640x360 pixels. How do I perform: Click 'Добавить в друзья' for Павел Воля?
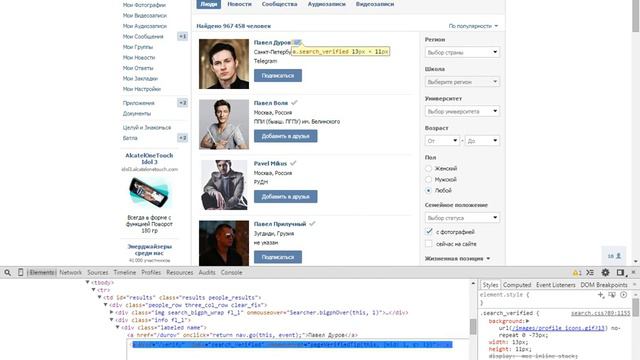pos(285,136)
